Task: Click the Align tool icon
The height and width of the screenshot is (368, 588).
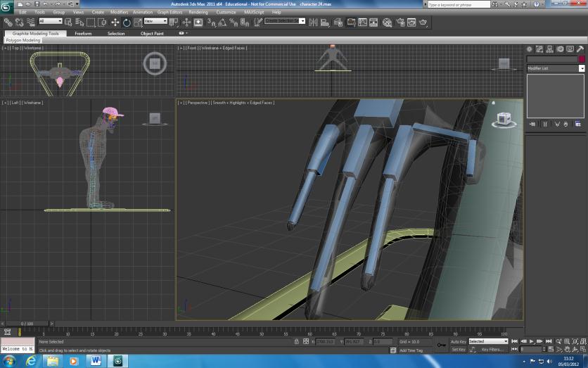Action: click(325, 23)
